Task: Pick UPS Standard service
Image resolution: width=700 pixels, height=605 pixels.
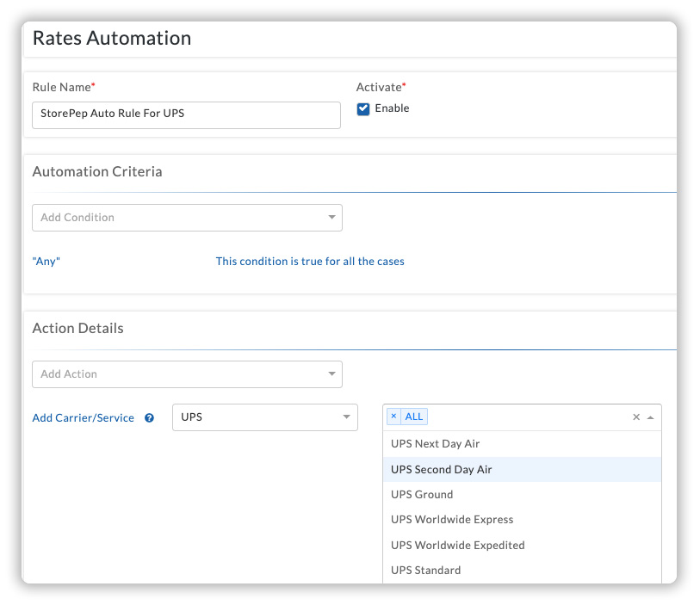Action: coord(522,571)
